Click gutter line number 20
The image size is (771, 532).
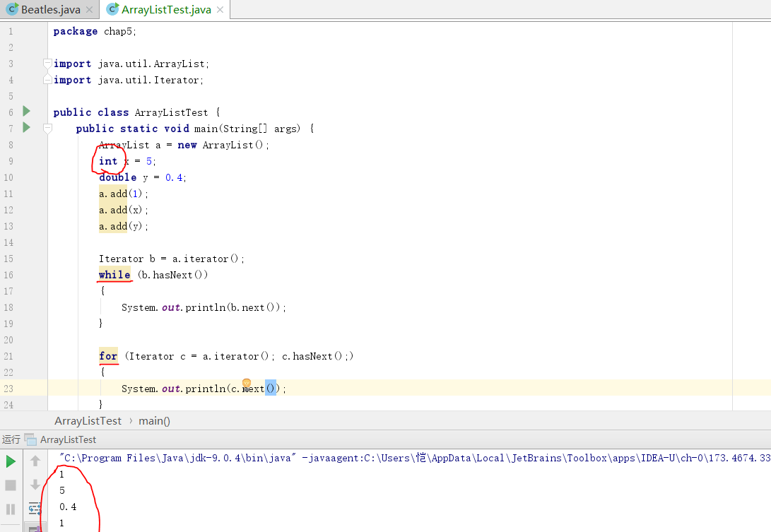pos(8,340)
